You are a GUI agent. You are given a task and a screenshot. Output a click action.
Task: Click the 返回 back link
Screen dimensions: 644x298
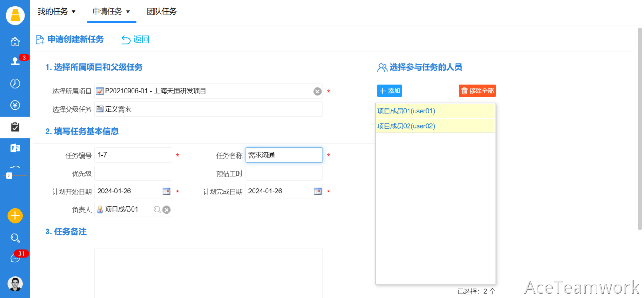tap(135, 40)
